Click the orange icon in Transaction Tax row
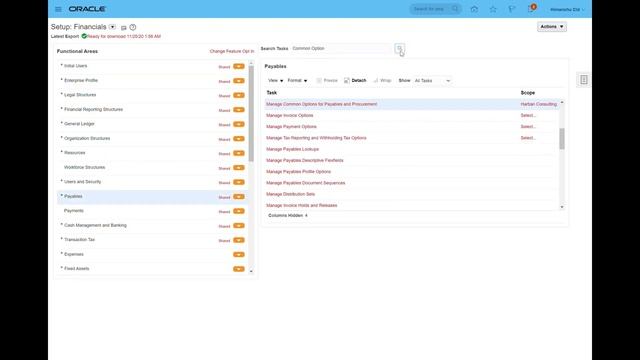 click(x=239, y=240)
